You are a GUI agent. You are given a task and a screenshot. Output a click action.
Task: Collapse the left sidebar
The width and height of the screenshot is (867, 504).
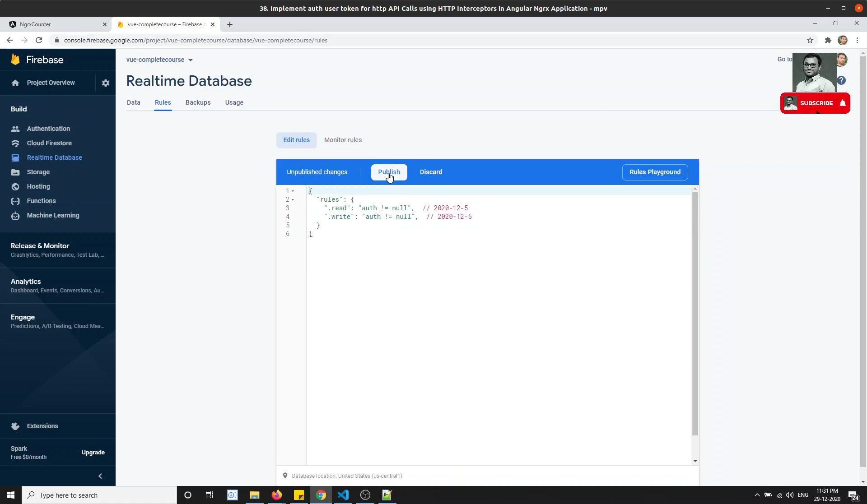[100, 476]
